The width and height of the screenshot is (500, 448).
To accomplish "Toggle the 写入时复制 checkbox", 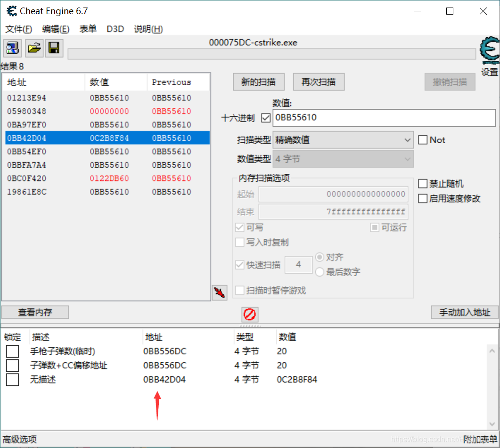I will [239, 242].
